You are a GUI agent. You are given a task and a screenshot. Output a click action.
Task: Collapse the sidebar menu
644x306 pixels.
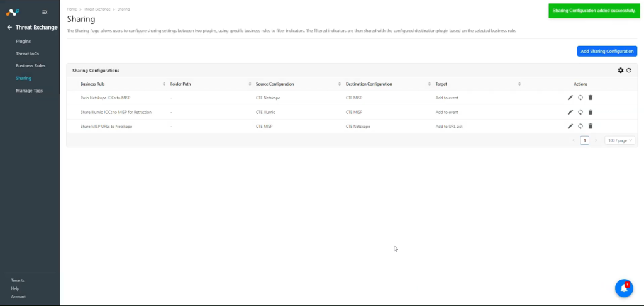click(x=45, y=13)
